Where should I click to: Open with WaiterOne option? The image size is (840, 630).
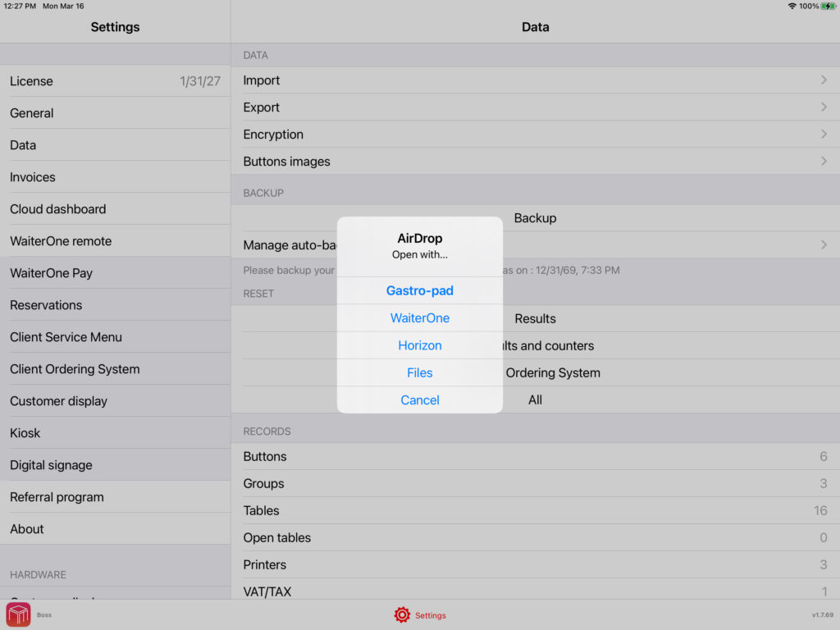[420, 318]
